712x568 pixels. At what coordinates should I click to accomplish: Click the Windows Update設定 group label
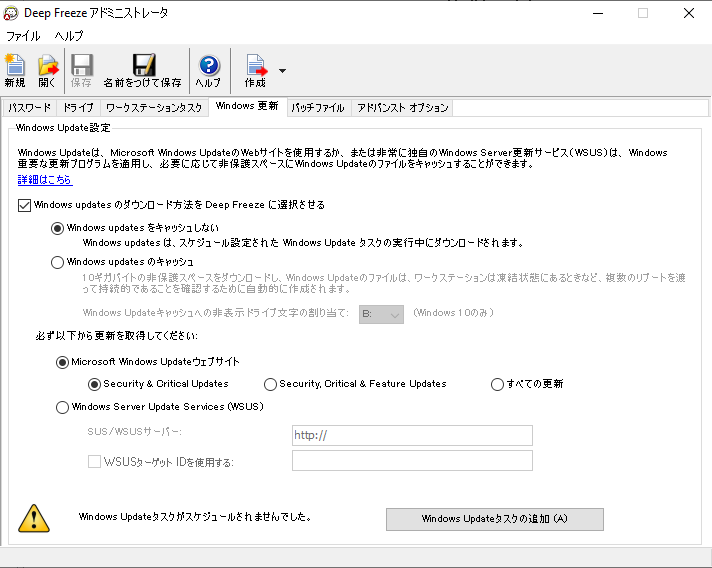point(63,128)
